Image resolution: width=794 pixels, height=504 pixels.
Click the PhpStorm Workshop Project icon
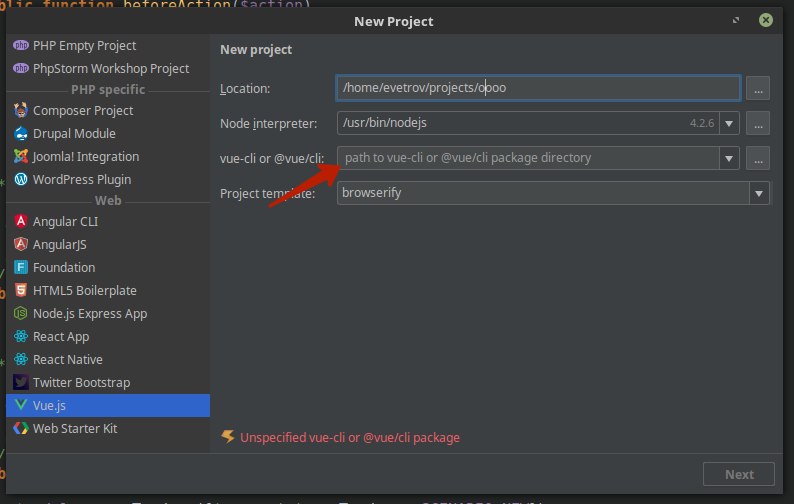[x=21, y=68]
